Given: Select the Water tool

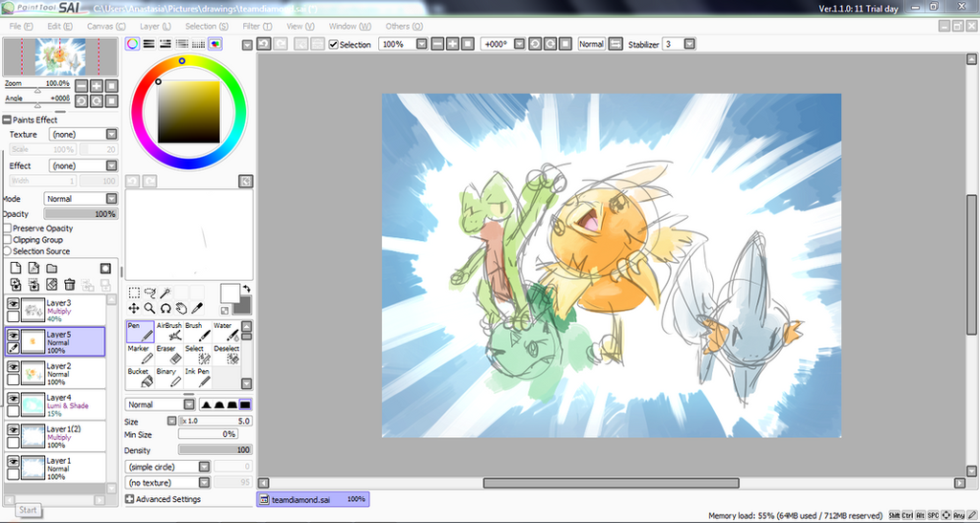Looking at the screenshot, I should [x=226, y=332].
